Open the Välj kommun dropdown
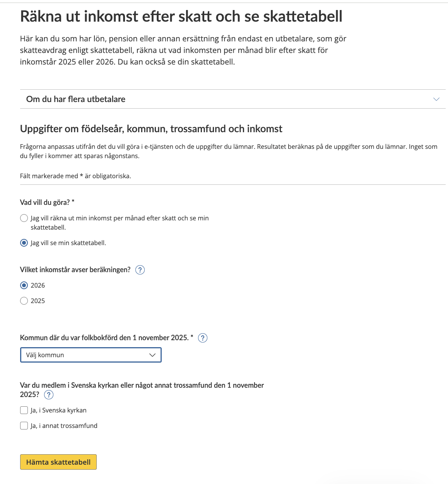The width and height of the screenshot is (448, 484). (91, 355)
